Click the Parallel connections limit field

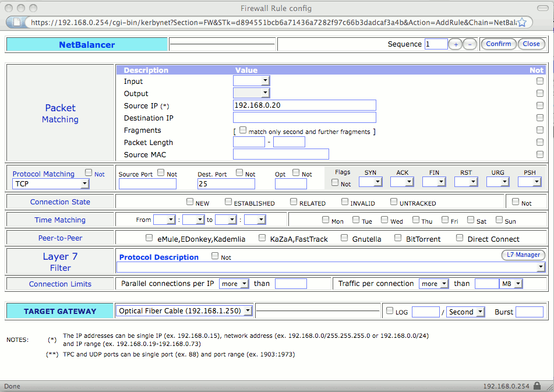pos(291,284)
